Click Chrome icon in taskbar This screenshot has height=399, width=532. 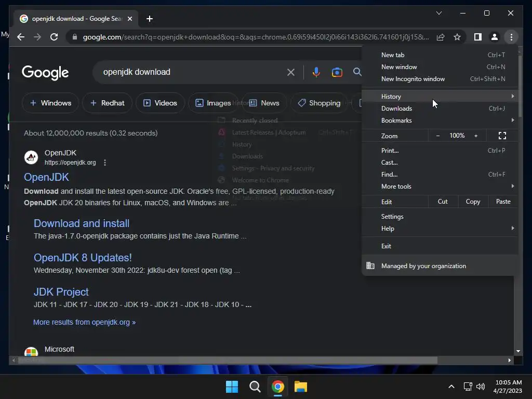277,387
